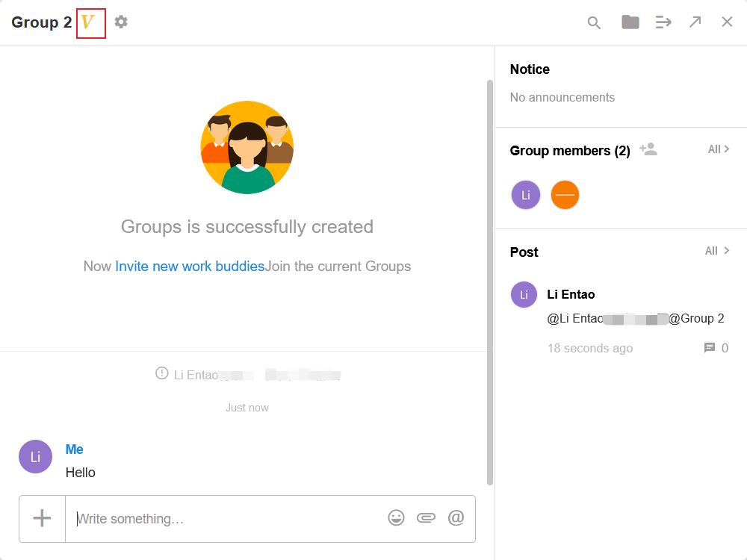Open the @Group 2 post text

click(x=696, y=318)
